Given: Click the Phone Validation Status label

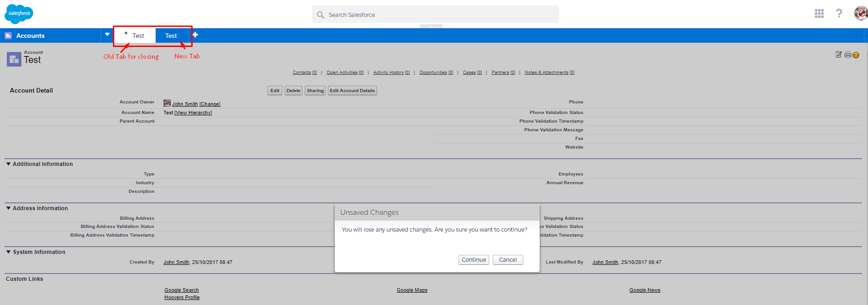Looking at the screenshot, I should click(x=557, y=113).
